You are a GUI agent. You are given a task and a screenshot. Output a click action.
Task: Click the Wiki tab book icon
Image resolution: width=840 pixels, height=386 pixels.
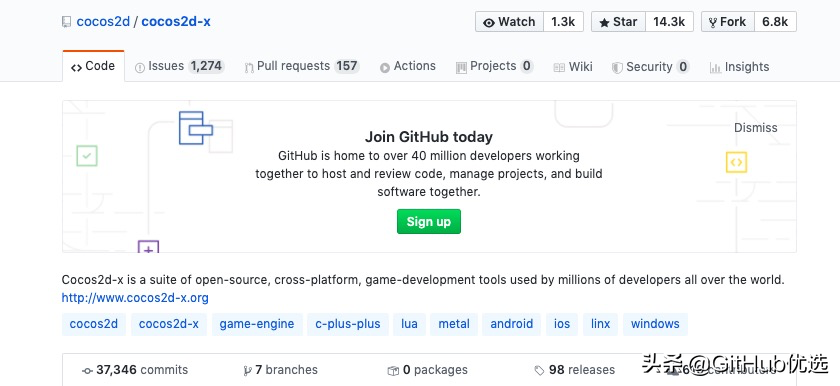pyautogui.click(x=559, y=68)
